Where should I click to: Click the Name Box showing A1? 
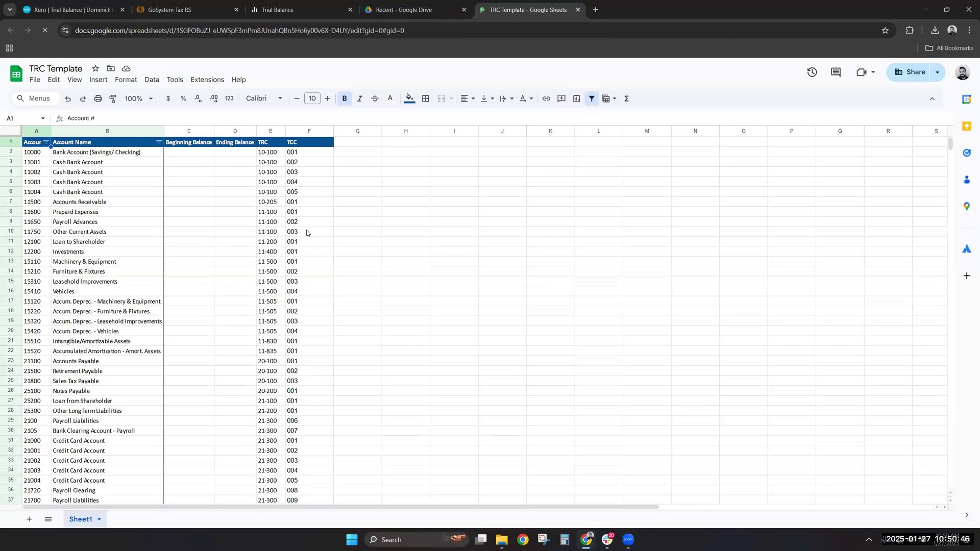(x=21, y=118)
